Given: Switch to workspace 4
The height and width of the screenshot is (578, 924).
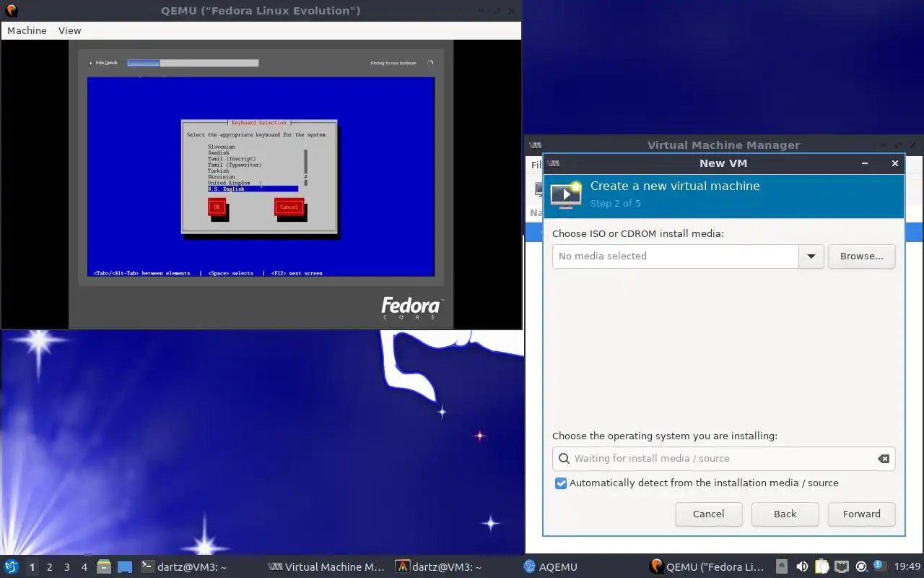Looking at the screenshot, I should pyautogui.click(x=84, y=567).
